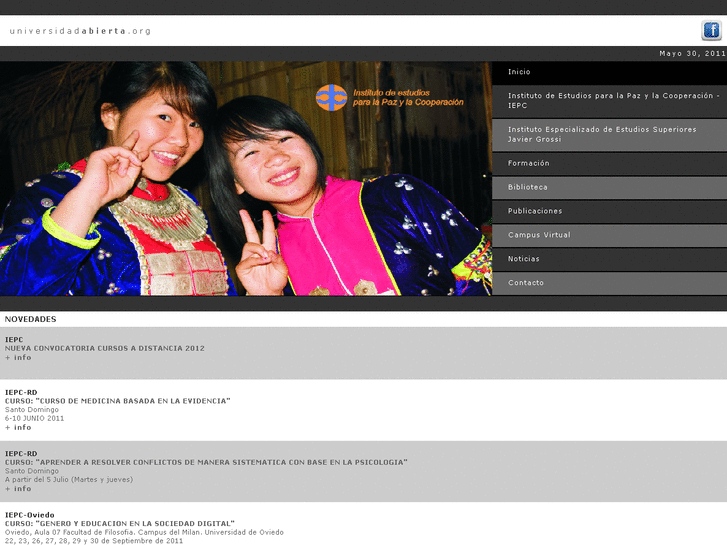Image resolution: width=727 pixels, height=545 pixels.
Task: Open the Contacto menu item
Action: [609, 283]
